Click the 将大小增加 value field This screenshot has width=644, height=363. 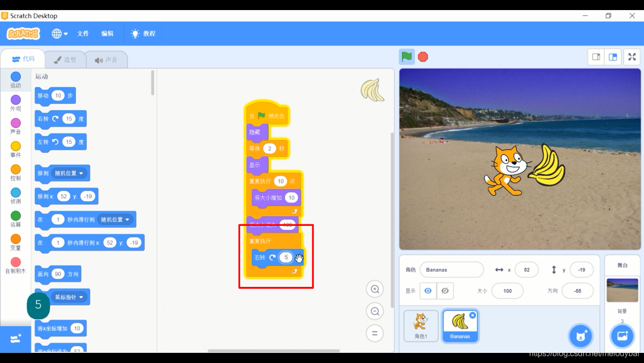coord(292,198)
